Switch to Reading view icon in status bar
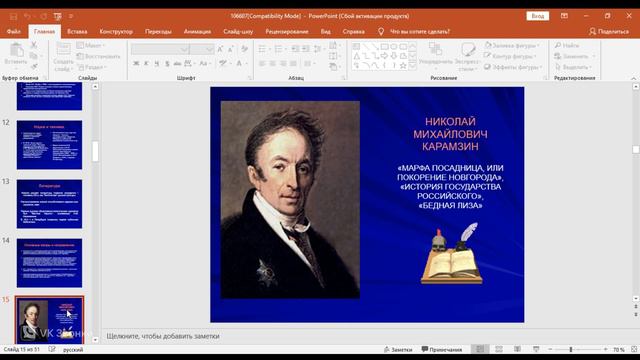 pos(518,349)
